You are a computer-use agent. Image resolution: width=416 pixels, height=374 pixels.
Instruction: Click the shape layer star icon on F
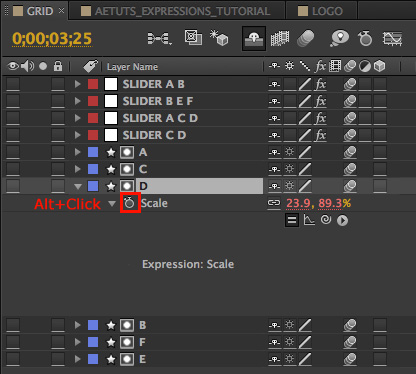tap(111, 342)
